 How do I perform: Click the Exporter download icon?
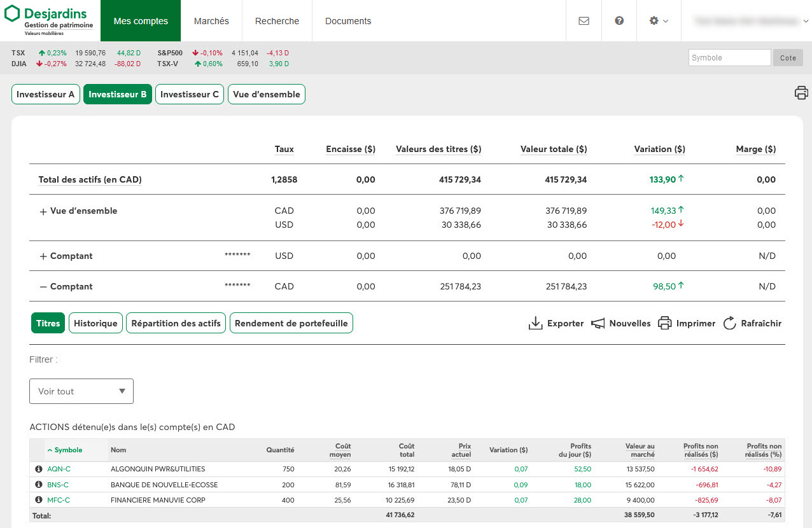coord(535,323)
